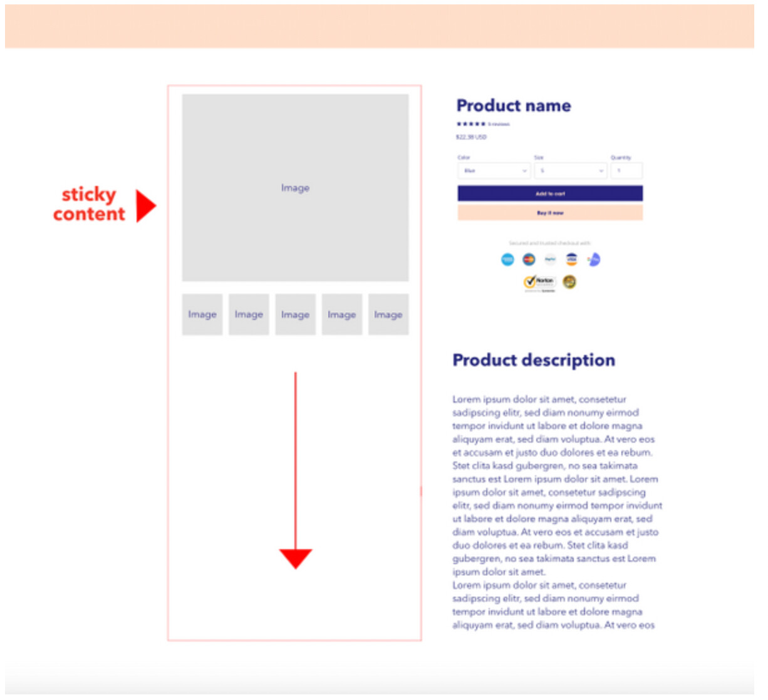768x700 pixels.
Task: Click the PayPal payment icon
Action: (x=550, y=259)
